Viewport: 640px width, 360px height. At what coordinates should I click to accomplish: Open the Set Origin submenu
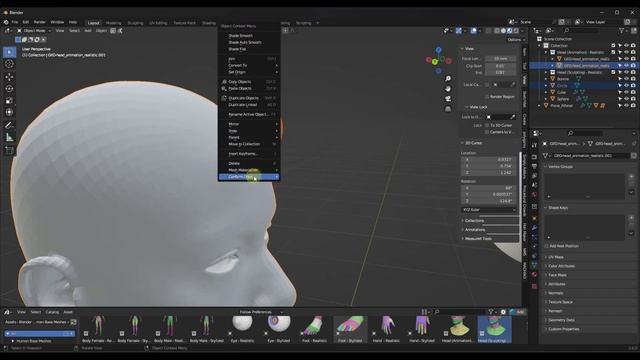click(x=249, y=72)
